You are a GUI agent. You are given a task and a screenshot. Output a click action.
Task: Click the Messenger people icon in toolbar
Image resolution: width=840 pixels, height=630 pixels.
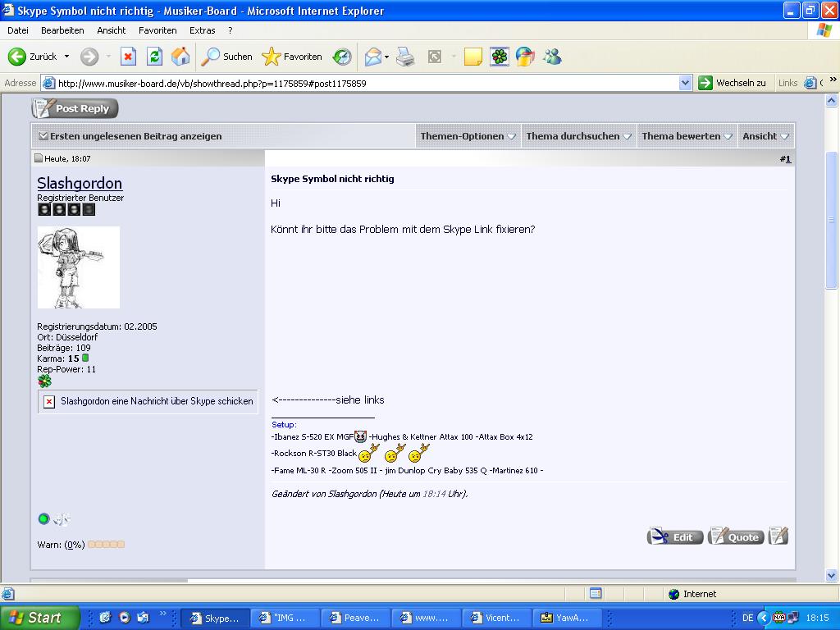pos(552,57)
